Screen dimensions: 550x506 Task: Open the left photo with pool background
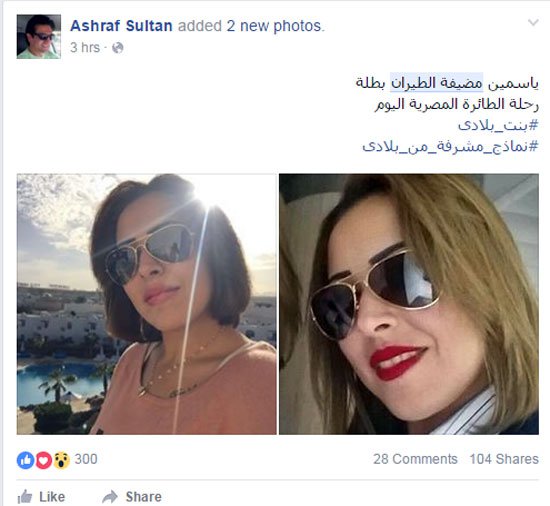click(147, 304)
